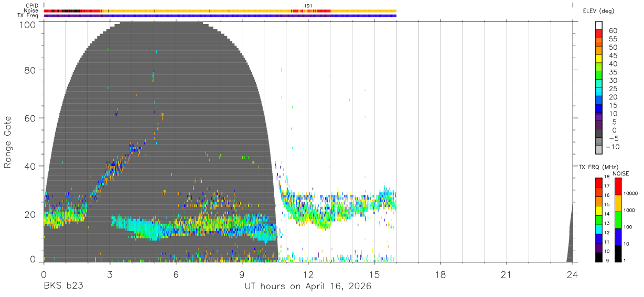
Task: Click the 'Noise' row label at top
Action: coord(31,10)
